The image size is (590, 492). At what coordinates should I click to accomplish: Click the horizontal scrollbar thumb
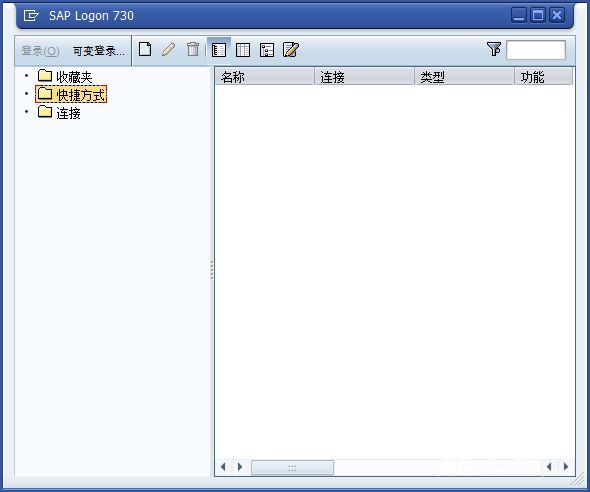tap(292, 468)
